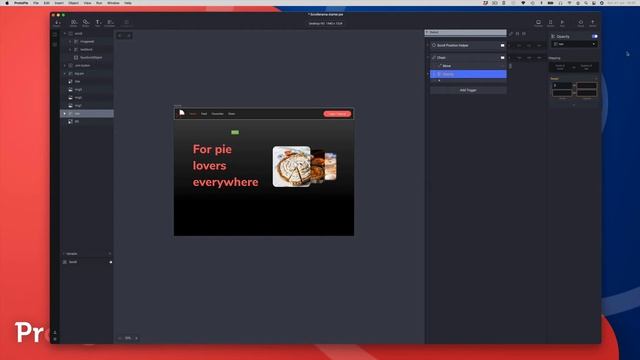Open the Import tool in ProtoPie toolbar

point(58,23)
